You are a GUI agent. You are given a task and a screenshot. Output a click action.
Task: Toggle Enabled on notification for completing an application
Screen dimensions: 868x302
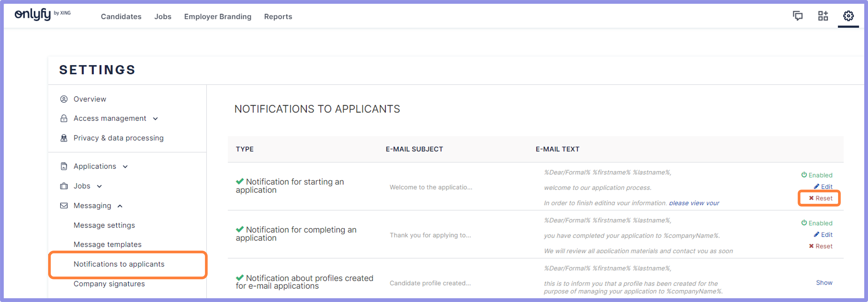point(817,223)
